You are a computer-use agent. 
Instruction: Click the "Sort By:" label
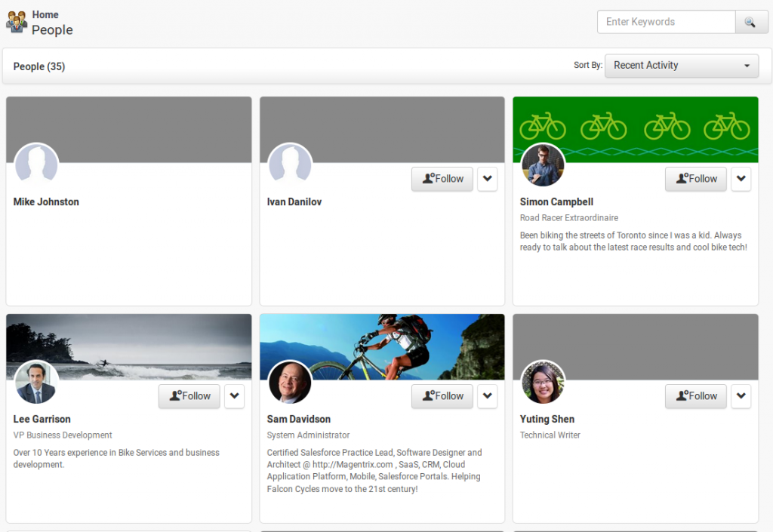click(588, 65)
